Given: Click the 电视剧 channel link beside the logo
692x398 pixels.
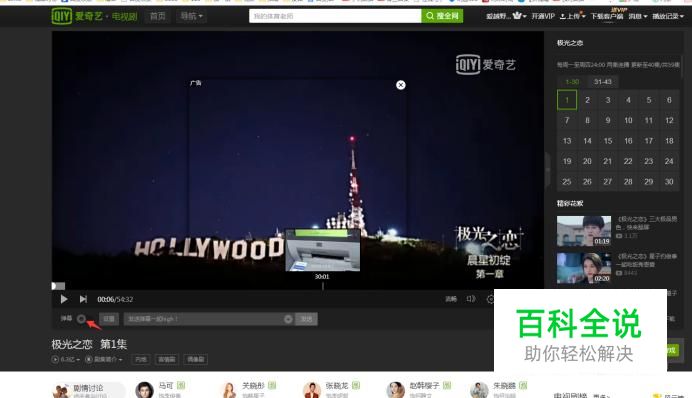Looking at the screenshot, I should pos(124,17).
